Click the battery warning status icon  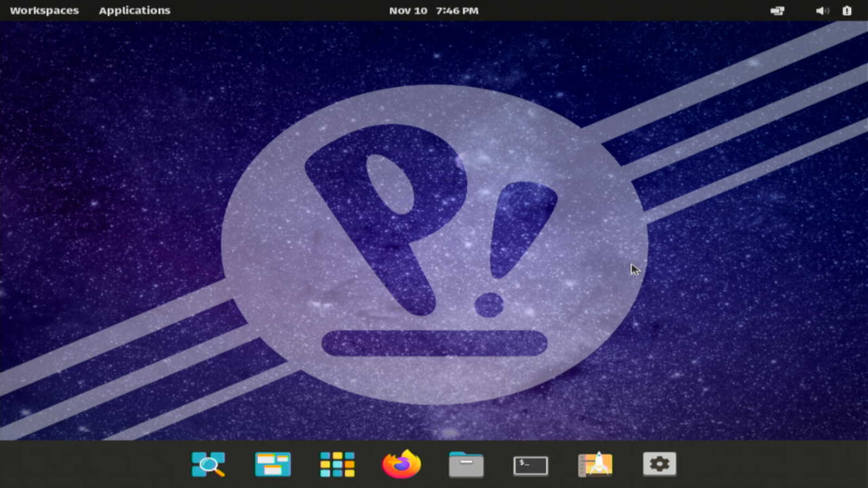(846, 10)
